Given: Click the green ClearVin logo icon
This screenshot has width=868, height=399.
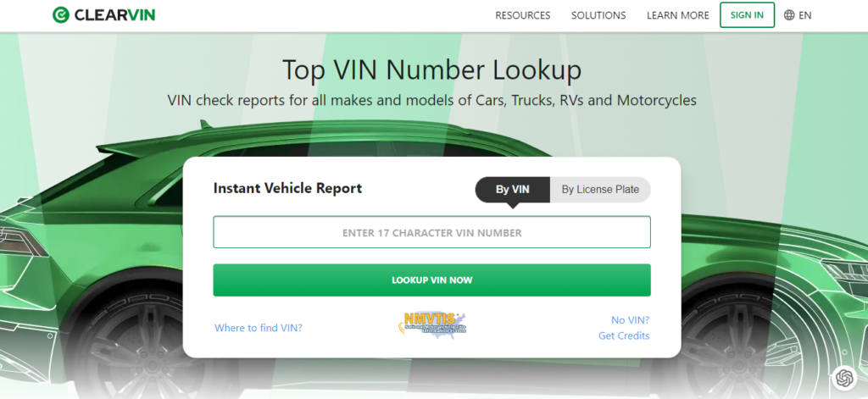Looking at the screenshot, I should tap(61, 15).
